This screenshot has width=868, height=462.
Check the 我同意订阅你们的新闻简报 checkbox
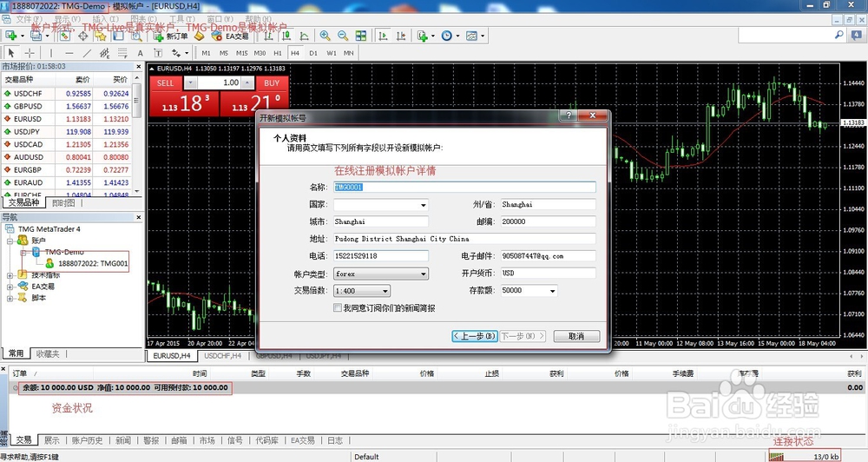pos(337,307)
